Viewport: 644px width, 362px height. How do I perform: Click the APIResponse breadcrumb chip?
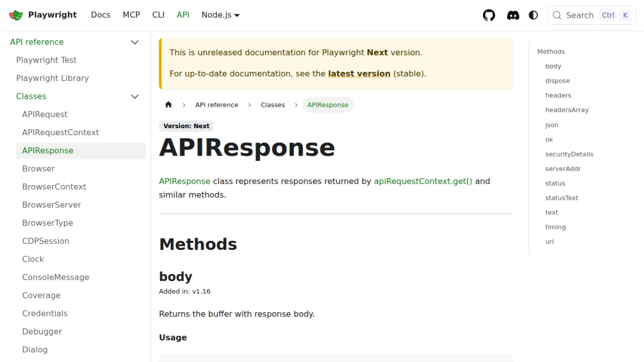click(x=328, y=105)
